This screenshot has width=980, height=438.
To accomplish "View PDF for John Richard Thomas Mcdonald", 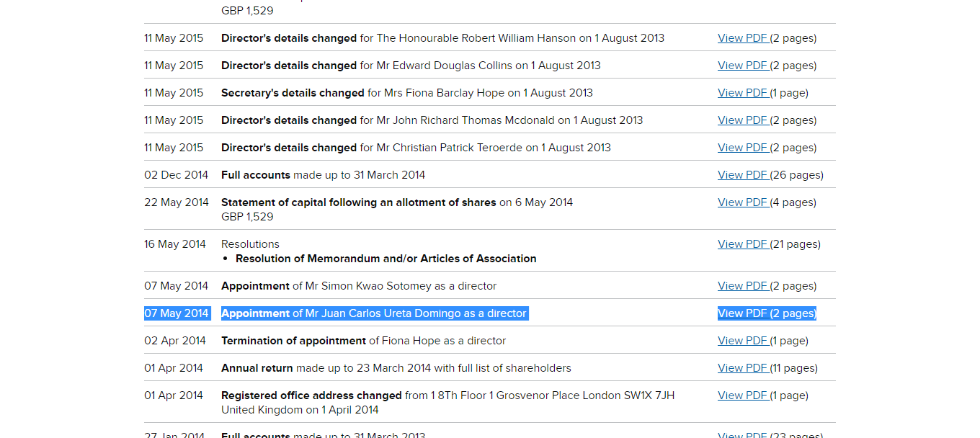I will tap(743, 120).
